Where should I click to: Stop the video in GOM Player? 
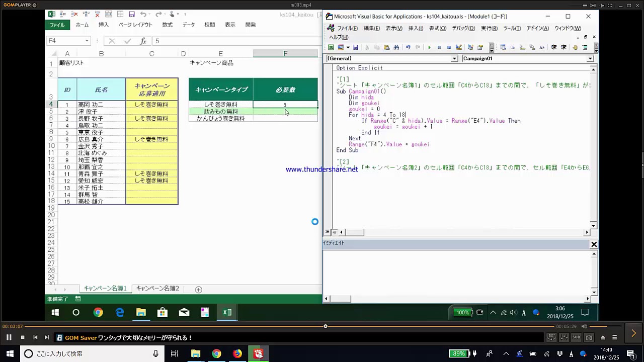pyautogui.click(x=23, y=337)
